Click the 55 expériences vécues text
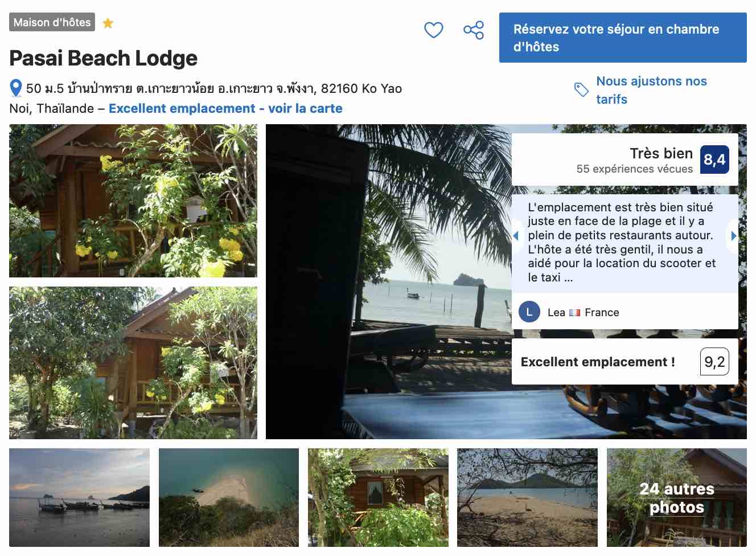 pyautogui.click(x=634, y=169)
